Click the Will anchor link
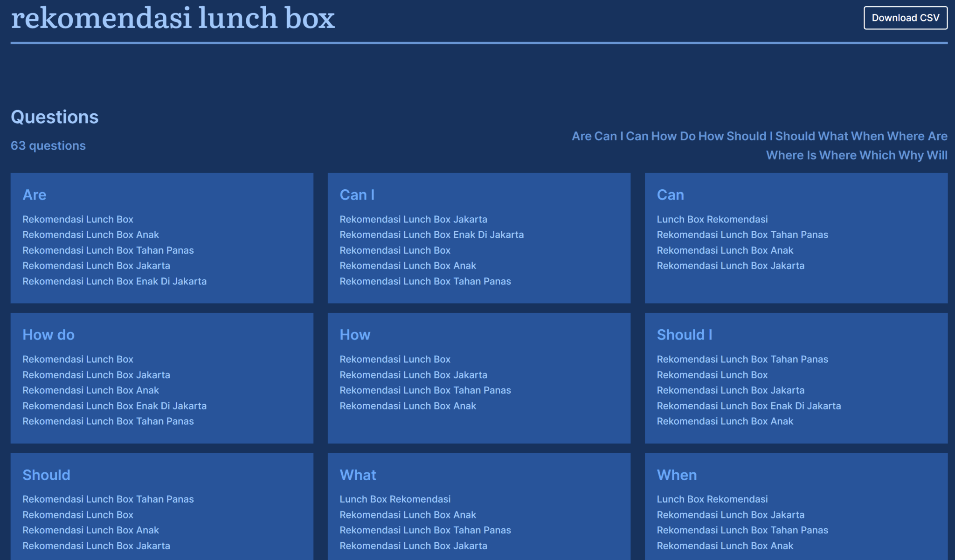 937,155
